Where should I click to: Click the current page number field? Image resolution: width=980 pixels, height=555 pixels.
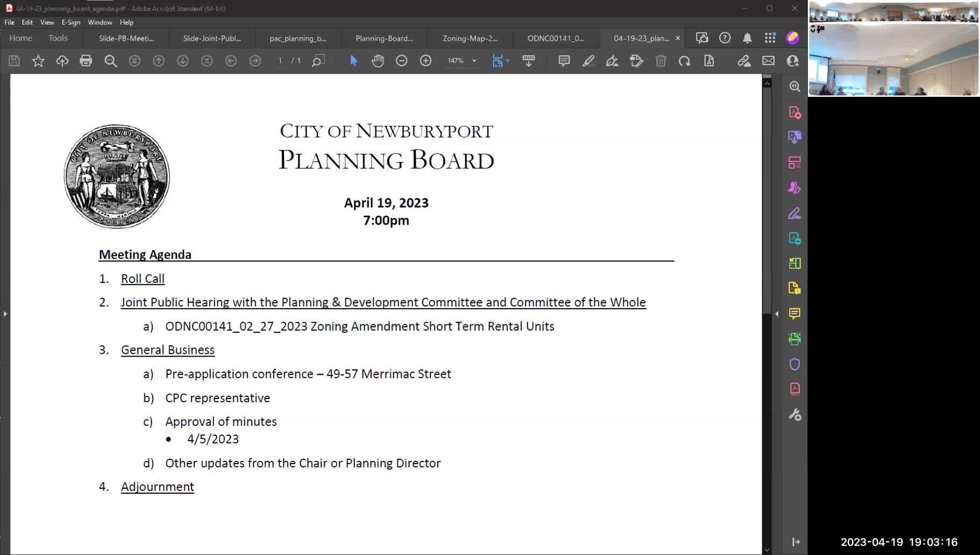tap(280, 61)
